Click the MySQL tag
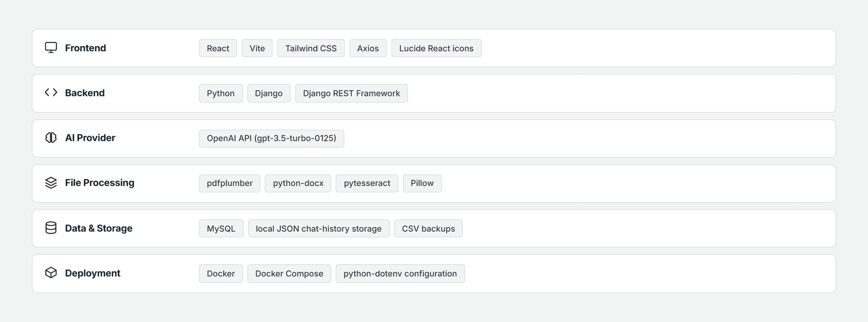The width and height of the screenshot is (868, 322). [x=221, y=228]
